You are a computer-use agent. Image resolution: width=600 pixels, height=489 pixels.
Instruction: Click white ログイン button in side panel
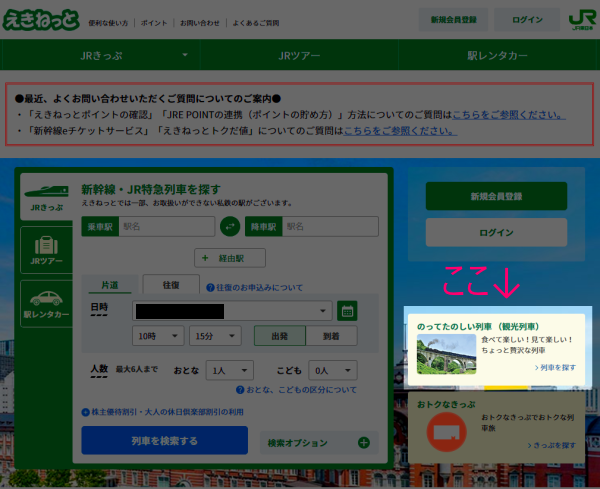click(x=496, y=232)
